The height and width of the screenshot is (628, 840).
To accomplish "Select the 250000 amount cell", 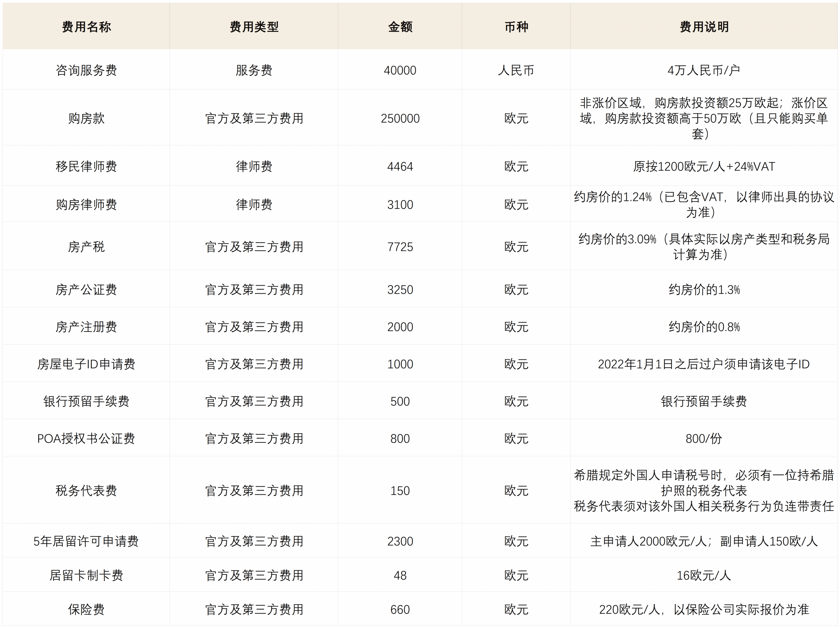I will [400, 119].
